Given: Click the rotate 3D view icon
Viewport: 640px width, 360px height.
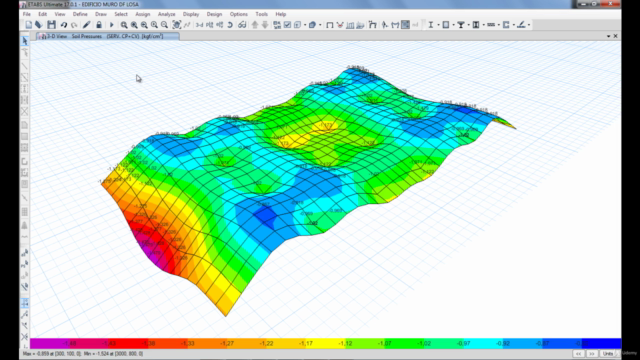Looking at the screenshot, I should pyautogui.click(x=230, y=25).
